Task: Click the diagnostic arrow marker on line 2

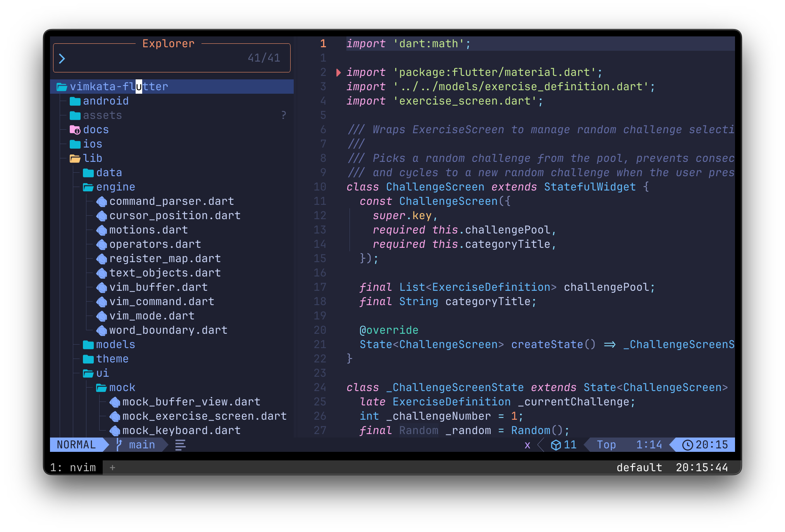Action: coord(339,72)
